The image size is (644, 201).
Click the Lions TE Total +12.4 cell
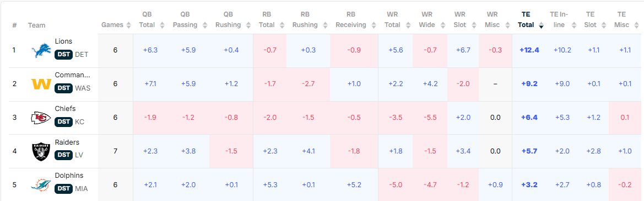tap(529, 50)
